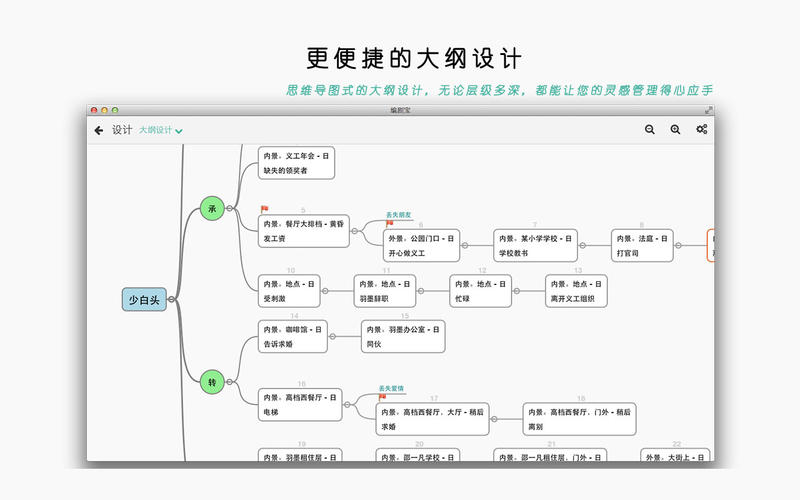Collapse the 承 node's branches
The image size is (800, 500).
(x=230, y=208)
